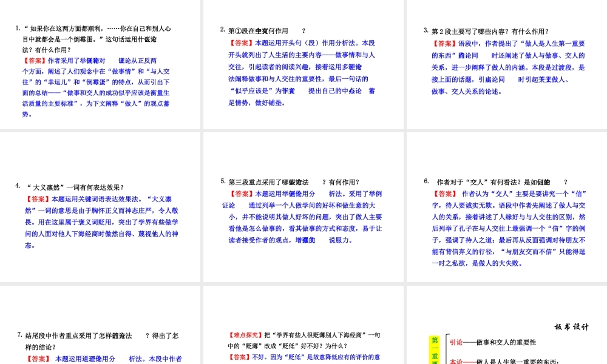Open slide 2 about 第①段 作用

pos(303,64)
